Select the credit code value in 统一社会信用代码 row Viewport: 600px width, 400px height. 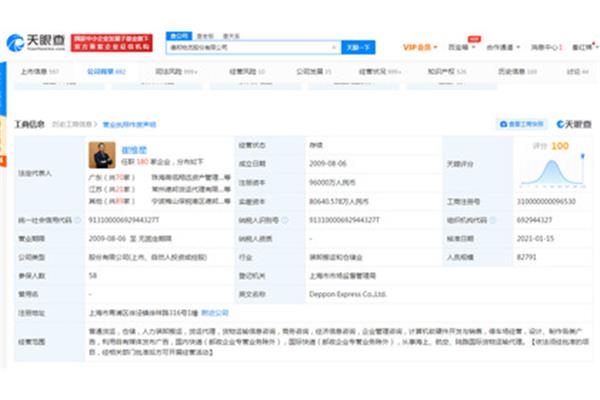[124, 220]
